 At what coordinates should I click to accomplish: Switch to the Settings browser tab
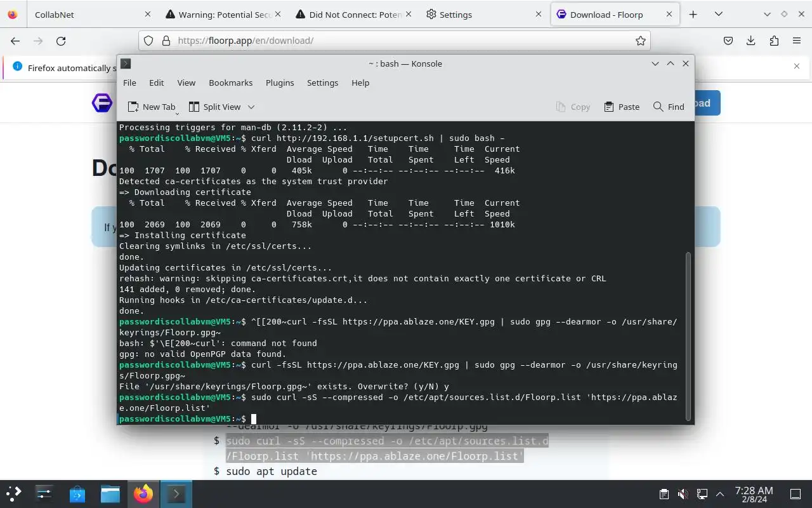click(483, 14)
